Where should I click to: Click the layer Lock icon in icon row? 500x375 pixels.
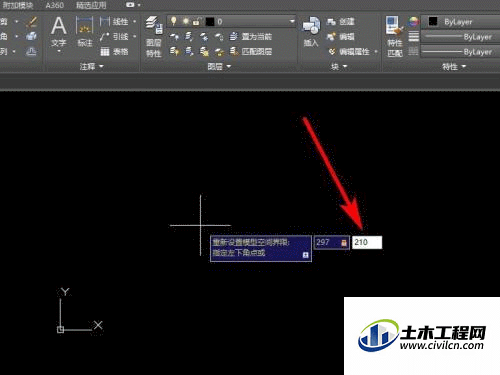pos(219,36)
